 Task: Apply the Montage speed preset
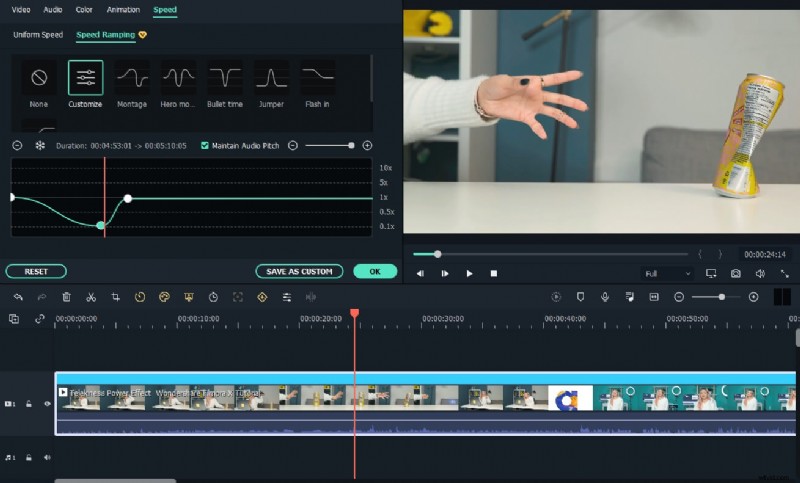tap(132, 84)
